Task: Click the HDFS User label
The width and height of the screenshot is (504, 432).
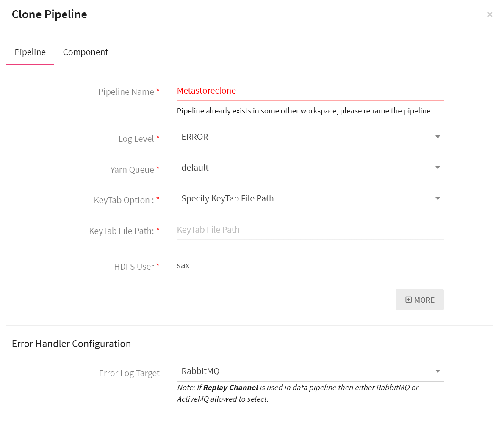Action: [x=134, y=267]
